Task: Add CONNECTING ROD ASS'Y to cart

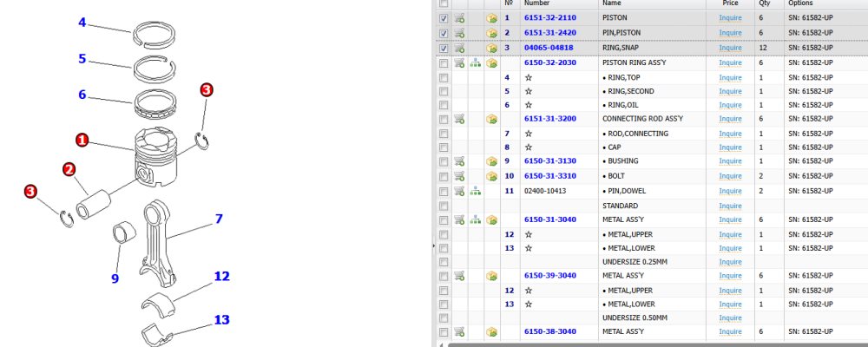Action: pyautogui.click(x=459, y=119)
